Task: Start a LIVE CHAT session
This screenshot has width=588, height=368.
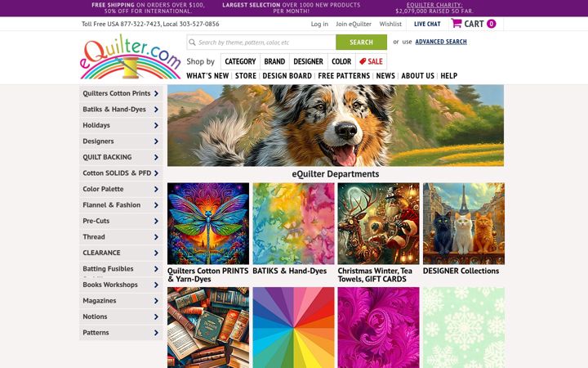Action: point(427,24)
